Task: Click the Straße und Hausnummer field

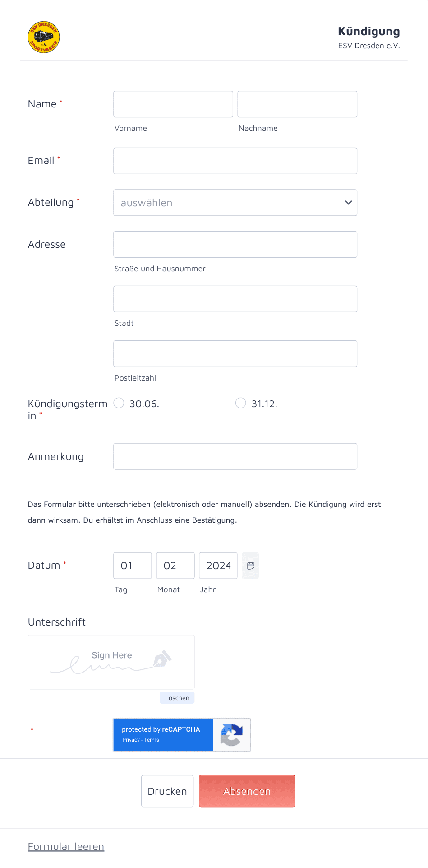Action: tap(235, 245)
